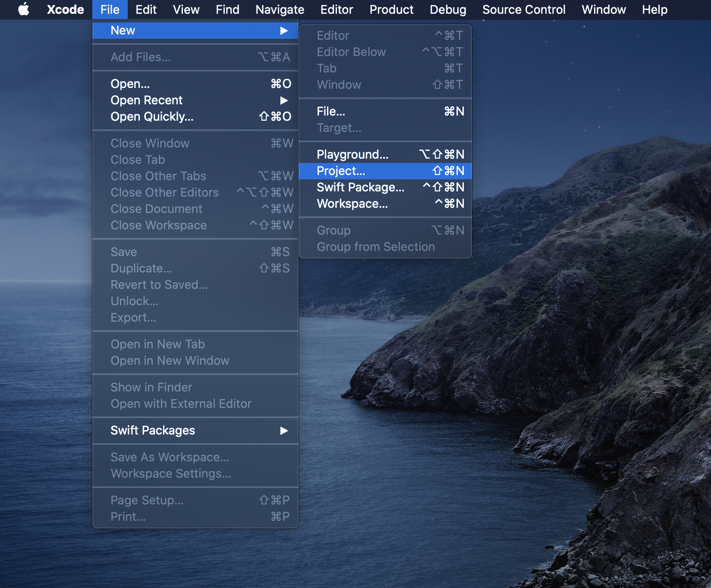Click the Add Files… menu item
The height and width of the screenshot is (588, 711).
coord(195,57)
